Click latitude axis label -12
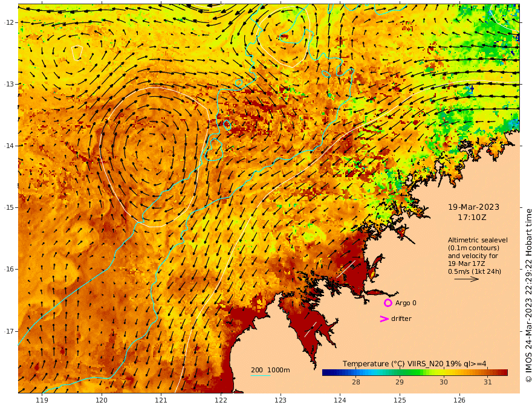This screenshot has height=411, width=532. [9, 22]
